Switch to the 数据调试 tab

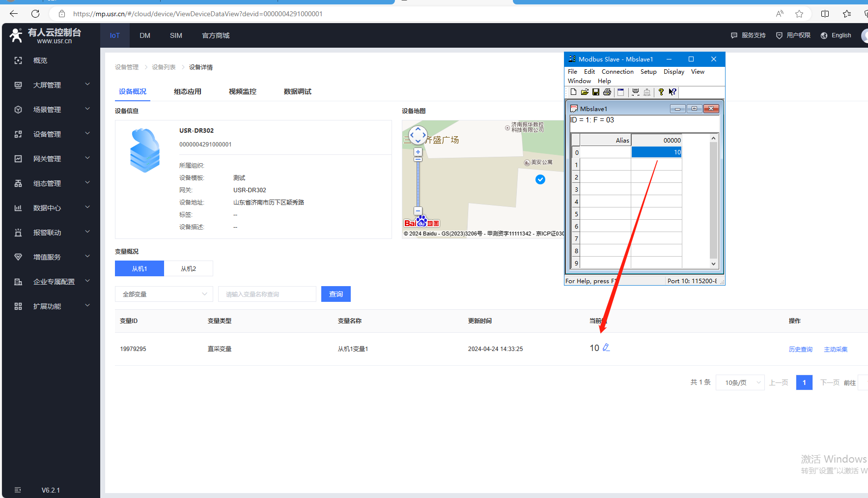click(297, 91)
